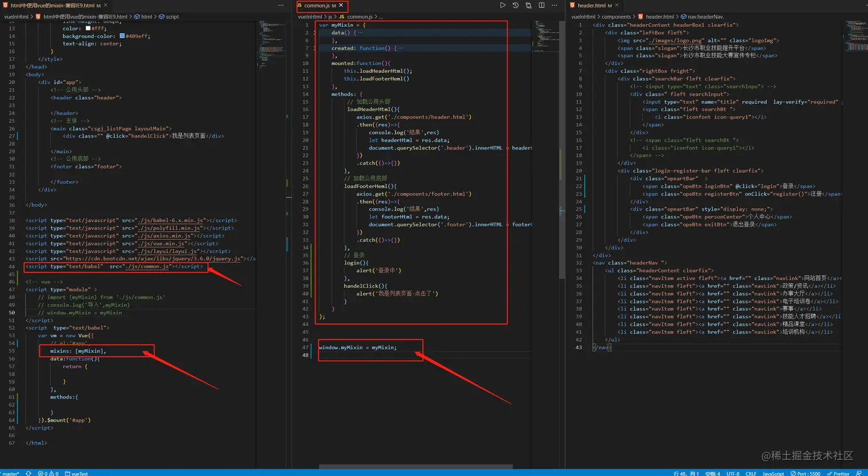
Task: Click 'components' in the right editor breadcrumb
Action: pos(617,17)
